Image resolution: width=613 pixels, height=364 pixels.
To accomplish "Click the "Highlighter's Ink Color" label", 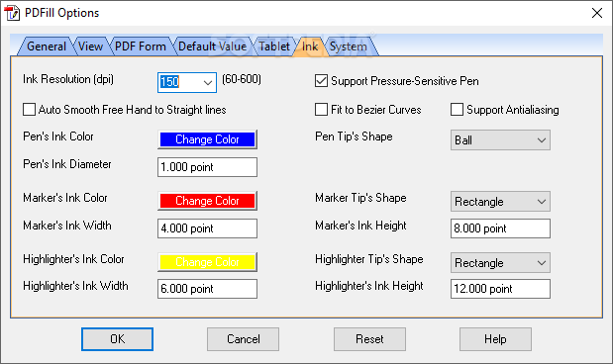I will pyautogui.click(x=73, y=259).
